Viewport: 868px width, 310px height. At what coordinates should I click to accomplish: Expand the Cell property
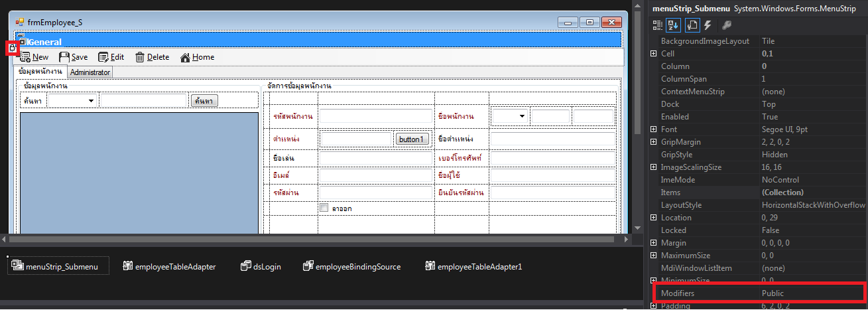(x=654, y=54)
